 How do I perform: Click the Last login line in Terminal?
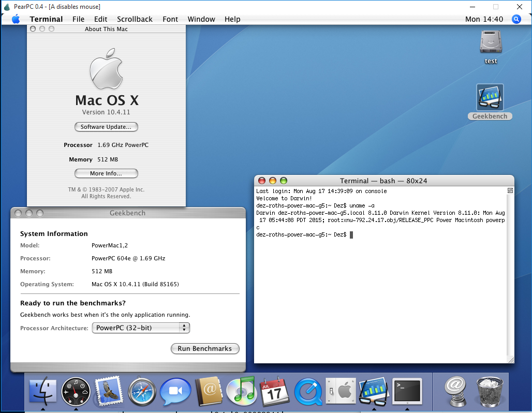click(322, 191)
